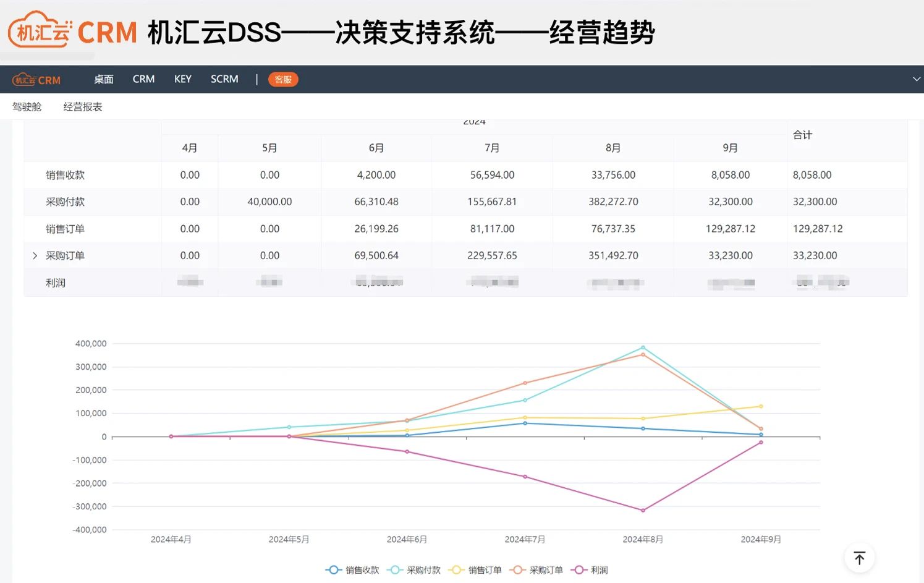This screenshot has width=924, height=583.
Task: Select the 采购付款 row label
Action: click(x=65, y=202)
